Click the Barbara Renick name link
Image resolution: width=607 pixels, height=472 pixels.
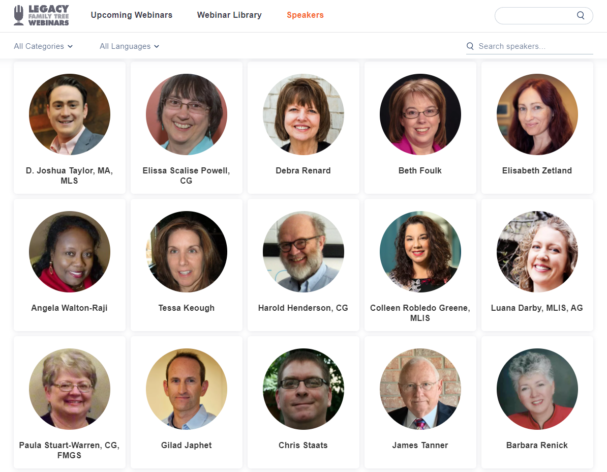pyautogui.click(x=537, y=445)
